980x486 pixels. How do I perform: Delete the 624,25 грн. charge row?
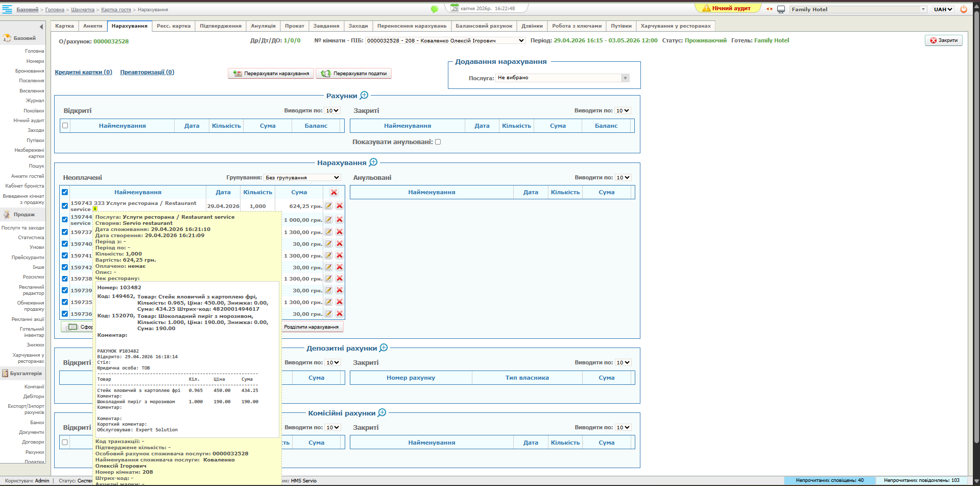[x=340, y=206]
